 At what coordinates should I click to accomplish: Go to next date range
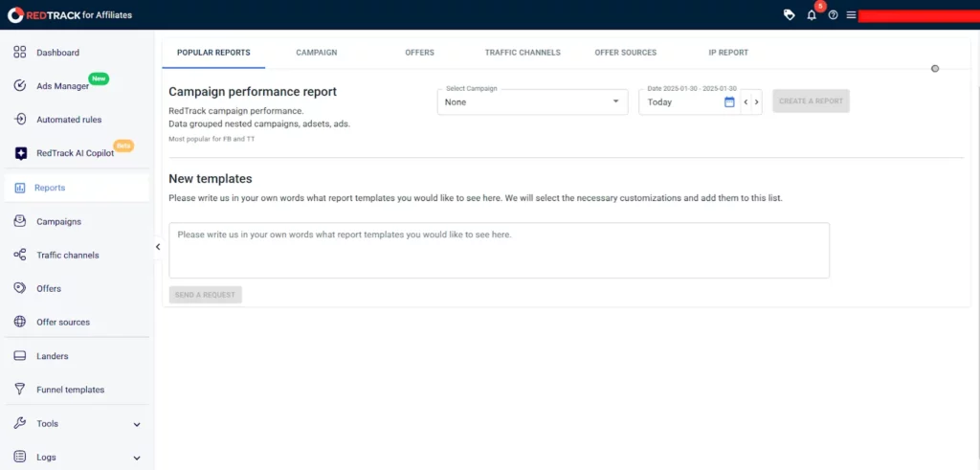point(756,101)
